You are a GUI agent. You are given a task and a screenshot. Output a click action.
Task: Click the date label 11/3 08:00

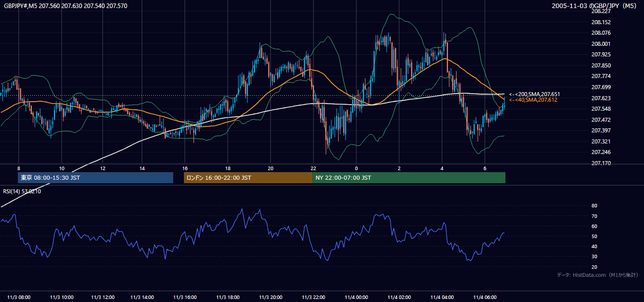tap(19, 297)
